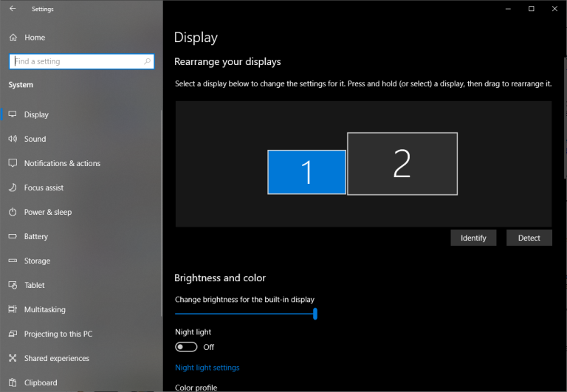Click the Battery icon in sidebar
Screen dimensions: 567x392
pyautogui.click(x=13, y=236)
